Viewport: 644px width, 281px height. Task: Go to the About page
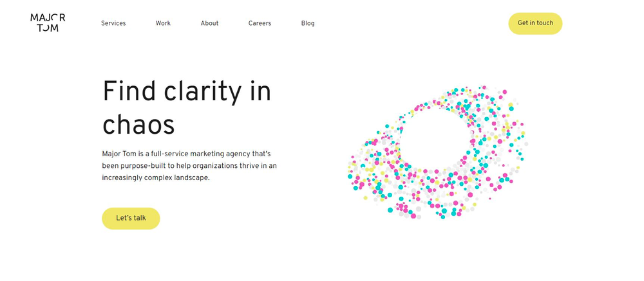[x=209, y=23]
